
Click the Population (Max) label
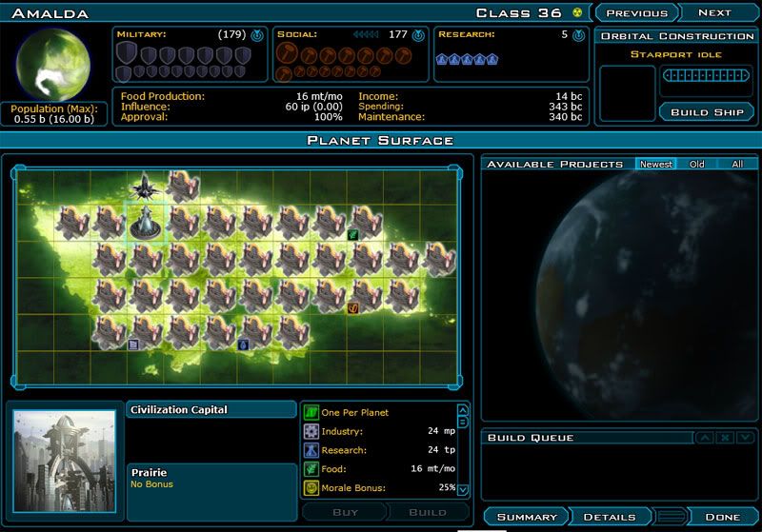[54, 108]
